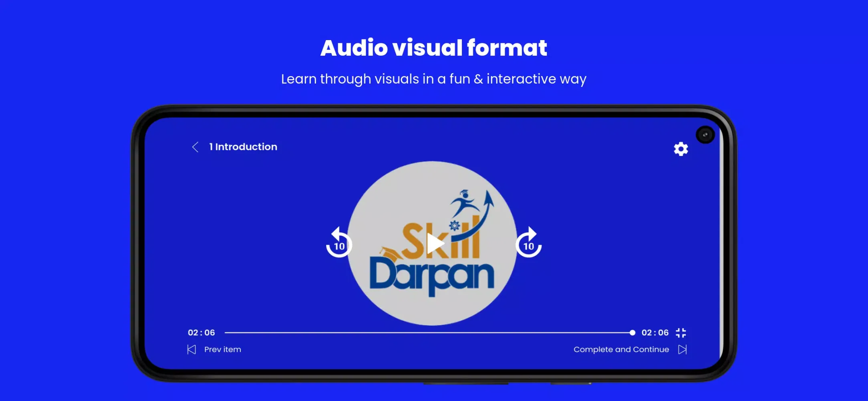Screen dimensions: 868x401
Task: Go back using the left chevron arrow
Action: click(195, 147)
